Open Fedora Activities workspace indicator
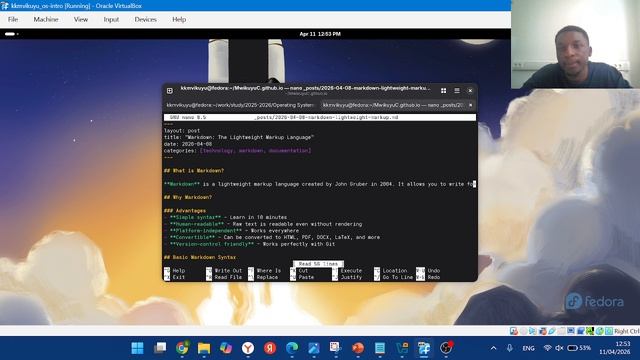640x360 pixels. 11,34
